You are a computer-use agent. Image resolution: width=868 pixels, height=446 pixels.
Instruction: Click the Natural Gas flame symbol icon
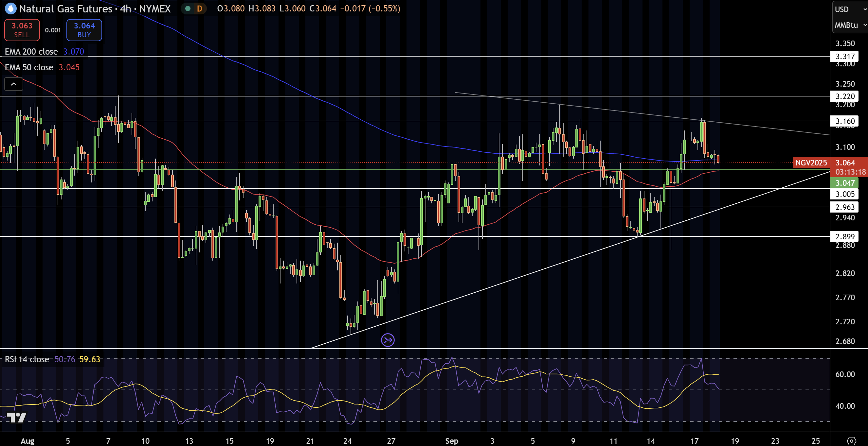click(11, 9)
